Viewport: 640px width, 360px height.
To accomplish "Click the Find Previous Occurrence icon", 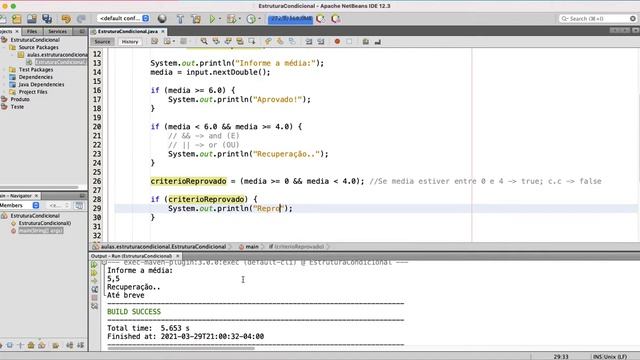I will coord(216,41).
